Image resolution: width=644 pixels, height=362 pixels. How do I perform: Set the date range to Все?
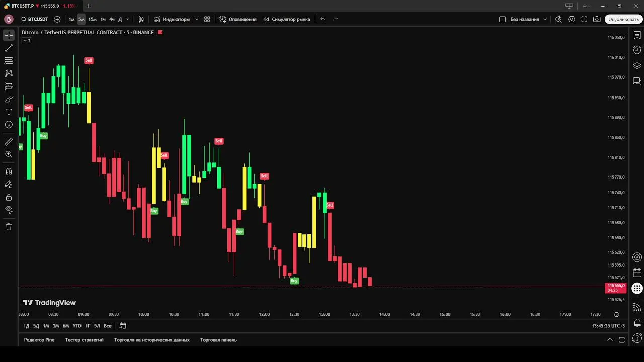point(107,326)
